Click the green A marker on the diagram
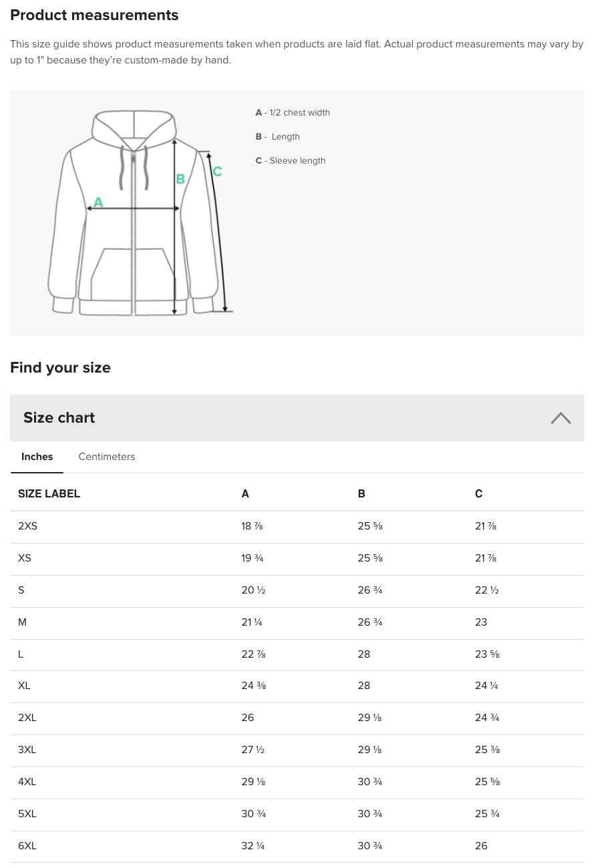Image resolution: width=593 pixels, height=868 pixels. point(97,201)
